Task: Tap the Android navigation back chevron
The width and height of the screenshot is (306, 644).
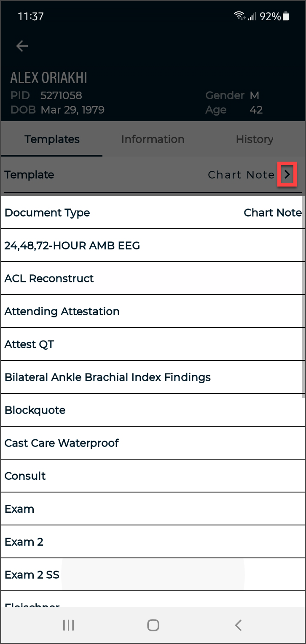Action: point(238,625)
